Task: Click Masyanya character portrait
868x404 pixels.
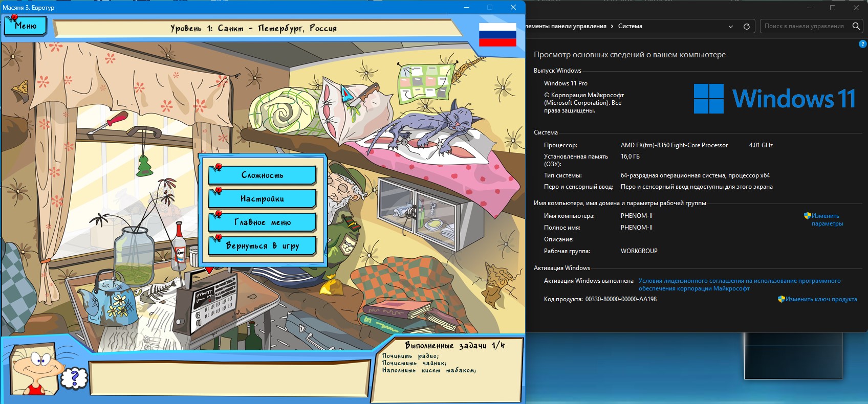Action: [35, 368]
